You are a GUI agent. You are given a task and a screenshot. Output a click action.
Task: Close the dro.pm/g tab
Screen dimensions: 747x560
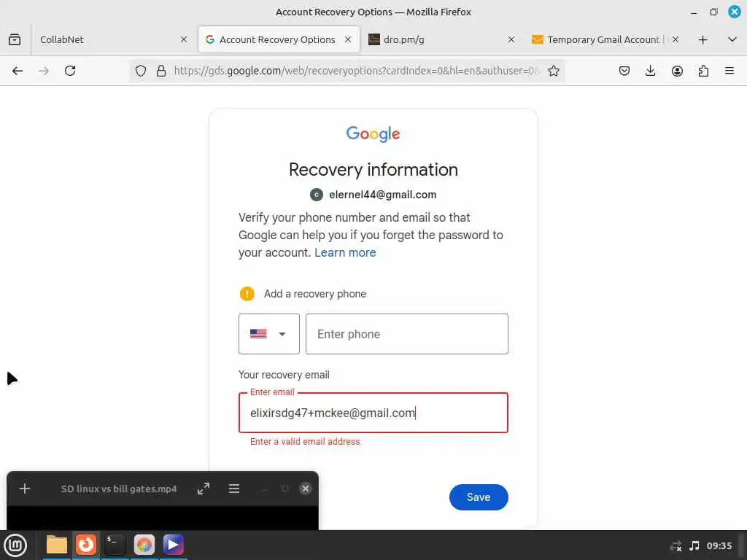511,39
